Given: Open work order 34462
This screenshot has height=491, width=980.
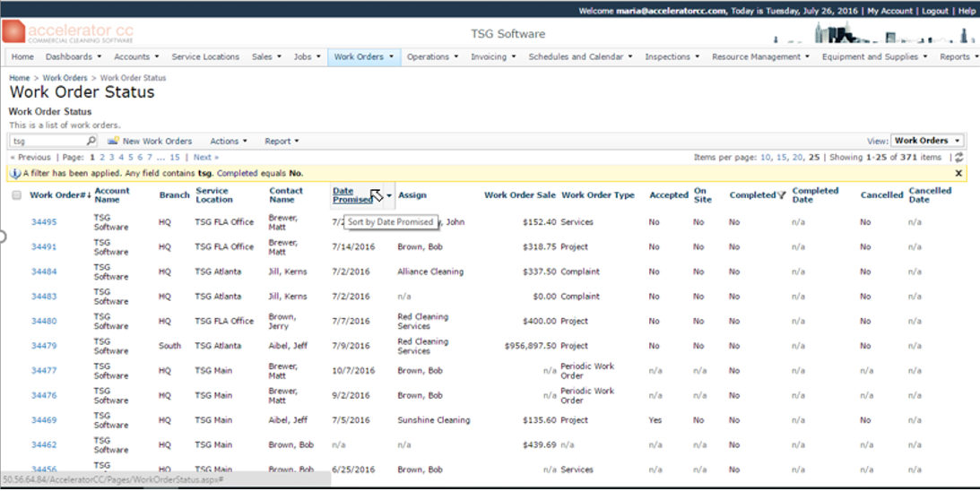Looking at the screenshot, I should pos(44,445).
